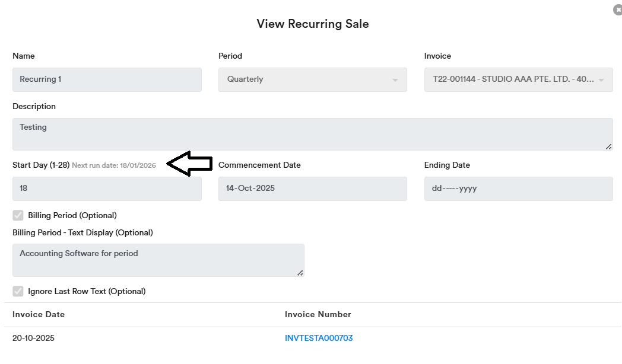Viewport: 622px width, 364px height.
Task: Toggle the Billing Period (Optional) checkbox
Action: (x=18, y=215)
